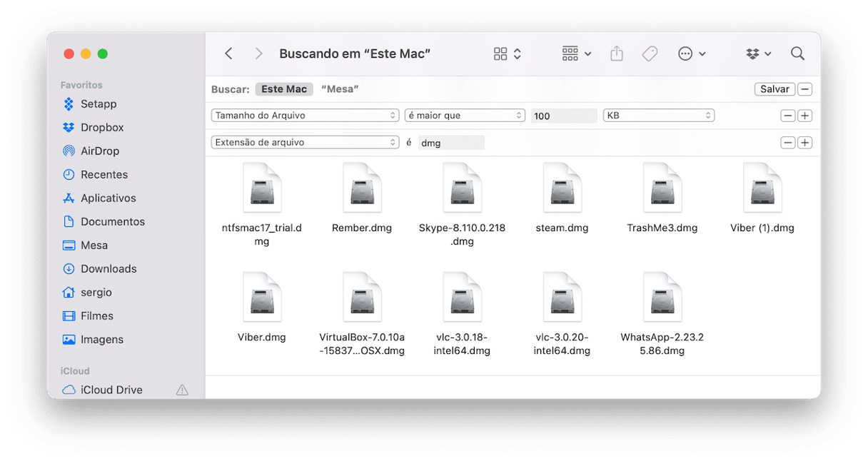Open the Extensão de arquivo criteria dropdown

305,143
